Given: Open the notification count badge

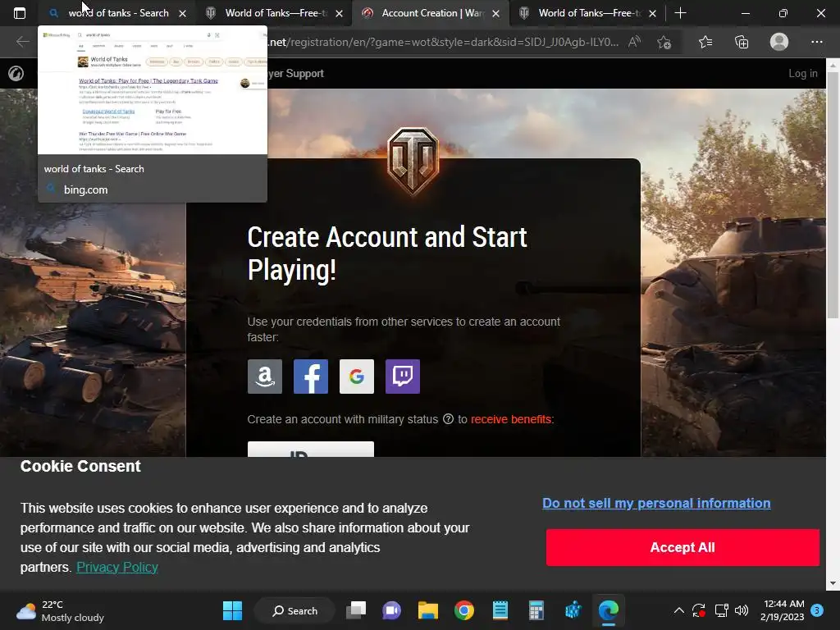Looking at the screenshot, I should point(817,610).
